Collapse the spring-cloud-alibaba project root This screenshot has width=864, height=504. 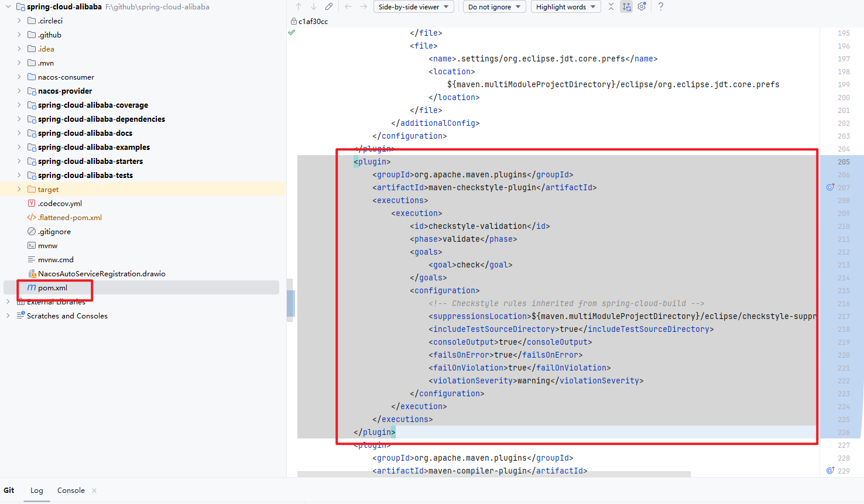8,7
